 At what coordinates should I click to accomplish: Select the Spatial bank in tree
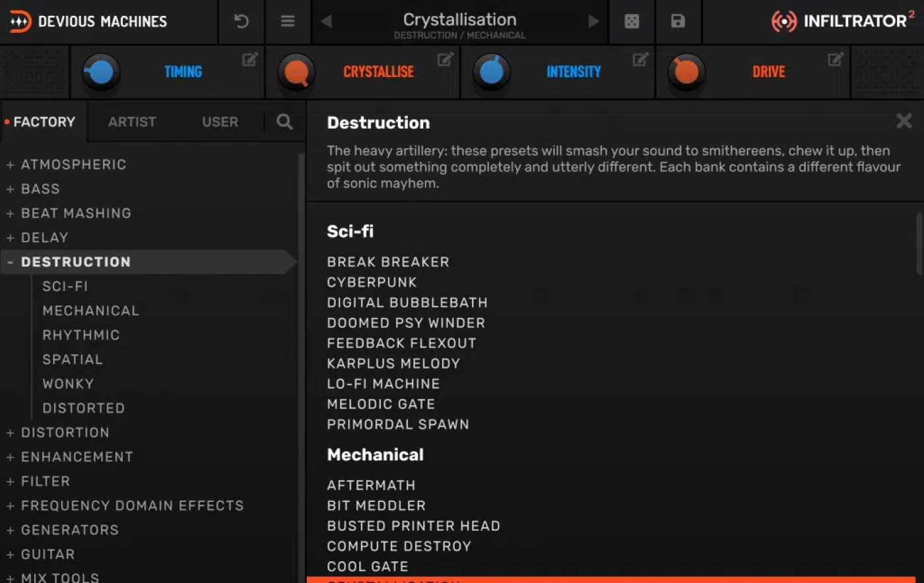[73, 359]
